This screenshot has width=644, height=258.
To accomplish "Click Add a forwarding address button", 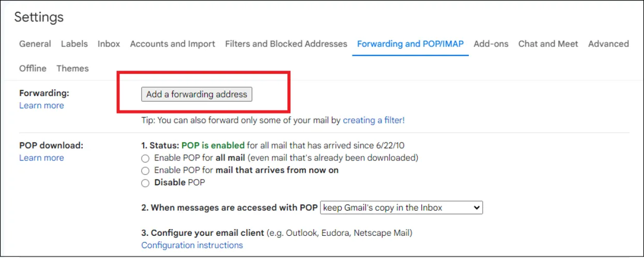I will click(196, 94).
